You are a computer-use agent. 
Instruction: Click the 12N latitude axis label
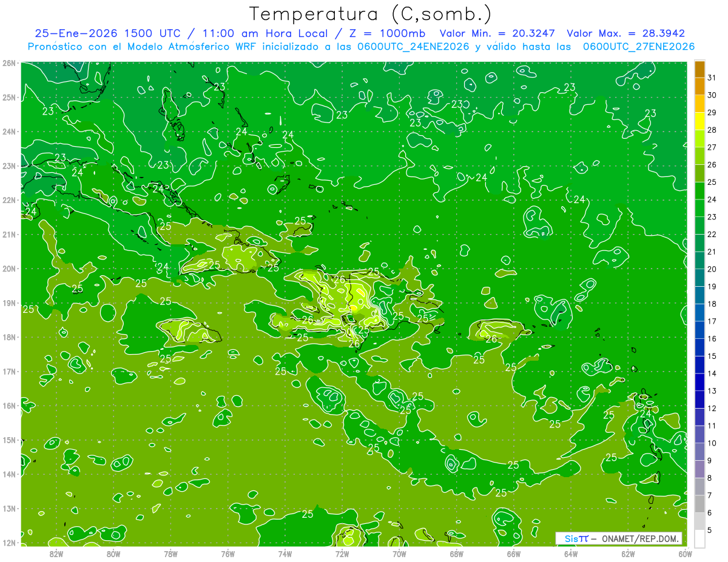[x=8, y=543]
